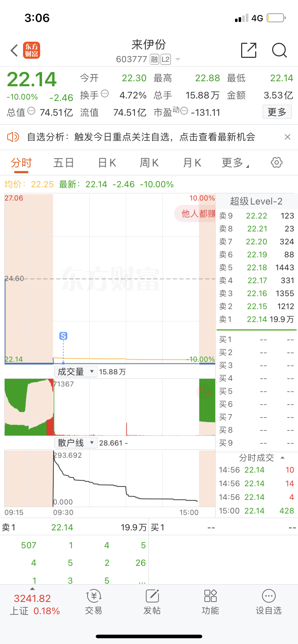The width and height of the screenshot is (298, 644).
Task: Tap the 超级Level-2 header
Action: click(x=256, y=201)
